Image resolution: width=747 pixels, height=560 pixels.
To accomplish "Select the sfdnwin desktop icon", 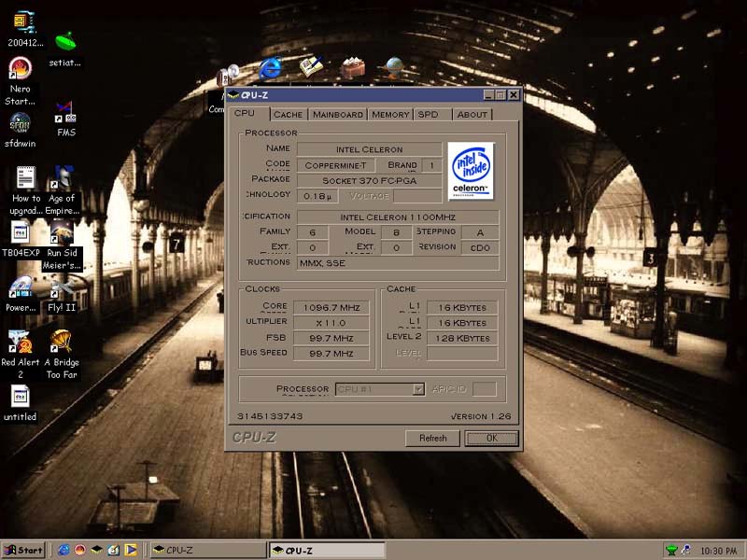I will click(x=20, y=124).
